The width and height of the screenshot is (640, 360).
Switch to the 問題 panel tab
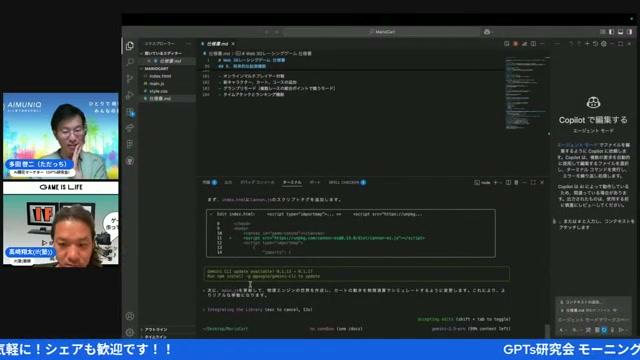point(209,182)
